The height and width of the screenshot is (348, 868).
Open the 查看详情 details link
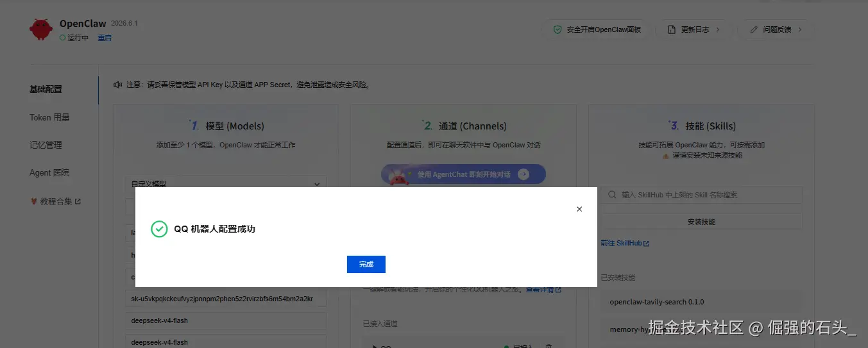(x=543, y=290)
